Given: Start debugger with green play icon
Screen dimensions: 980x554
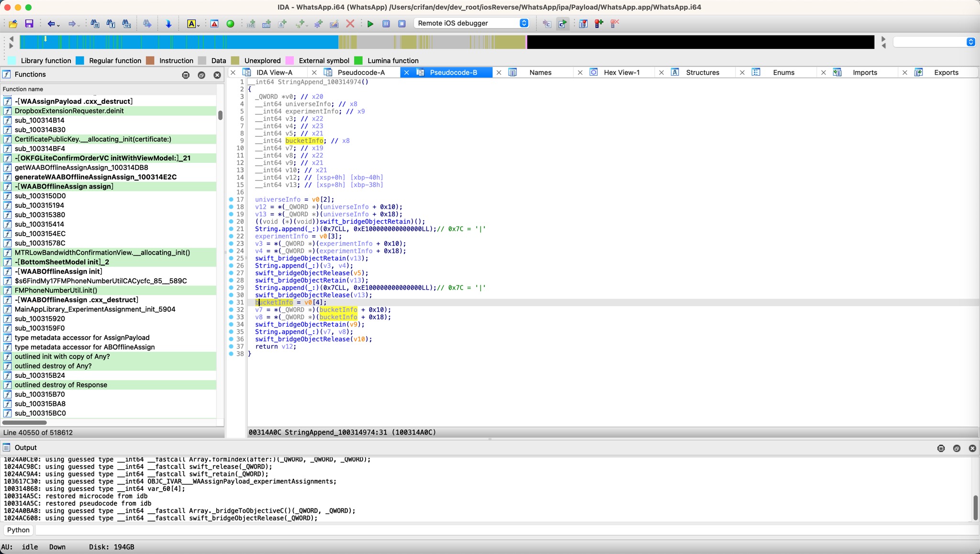Looking at the screenshot, I should click(370, 23).
